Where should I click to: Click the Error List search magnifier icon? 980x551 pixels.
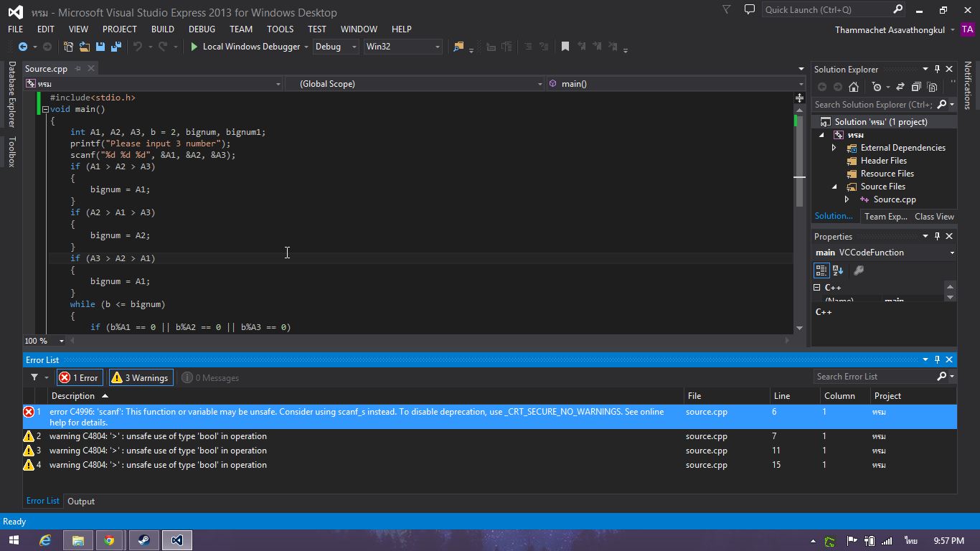(942, 376)
